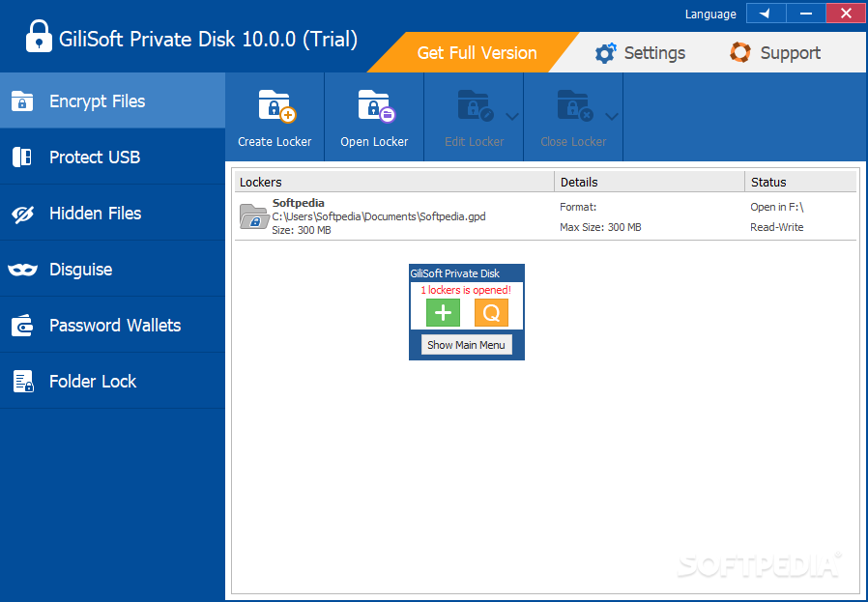Select the Softpedia locker name
The image size is (868, 602).
(x=299, y=203)
